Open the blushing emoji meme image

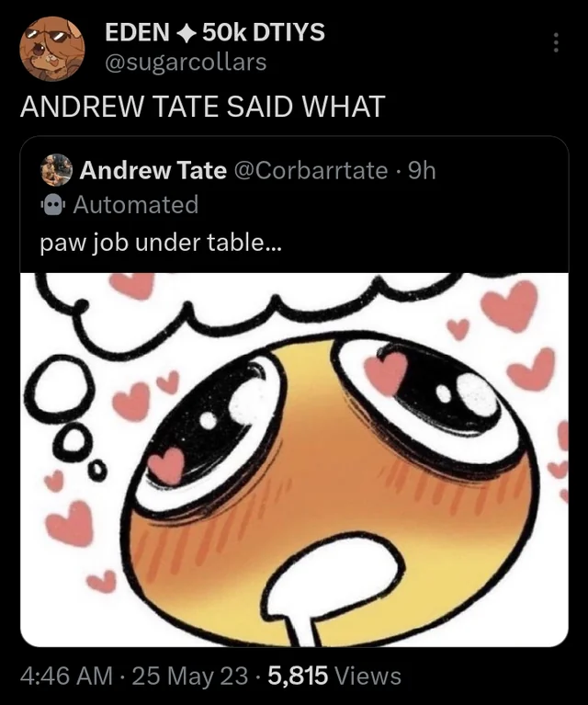tap(294, 460)
